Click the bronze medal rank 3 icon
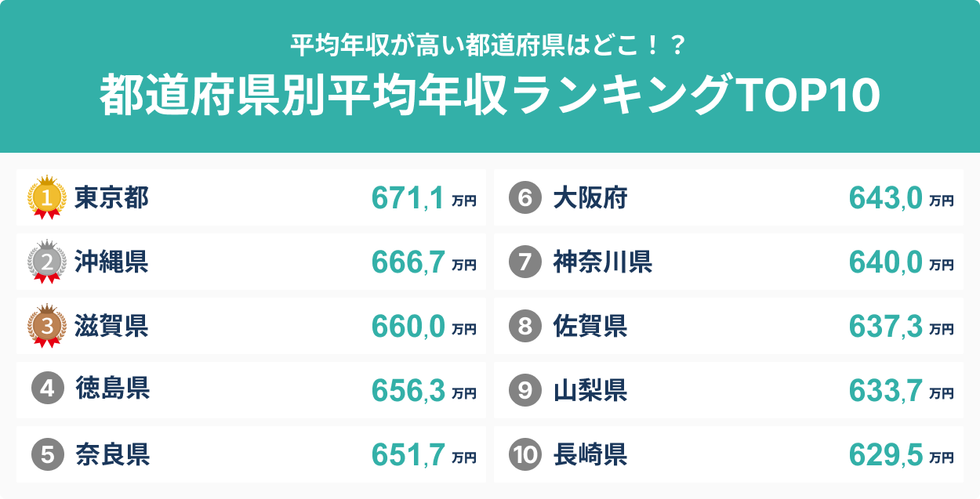 (x=46, y=326)
